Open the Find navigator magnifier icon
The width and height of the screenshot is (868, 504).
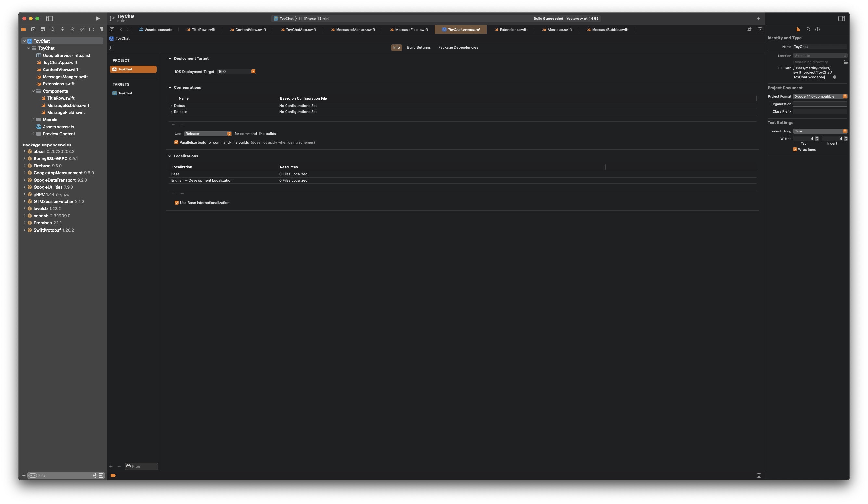(x=53, y=30)
